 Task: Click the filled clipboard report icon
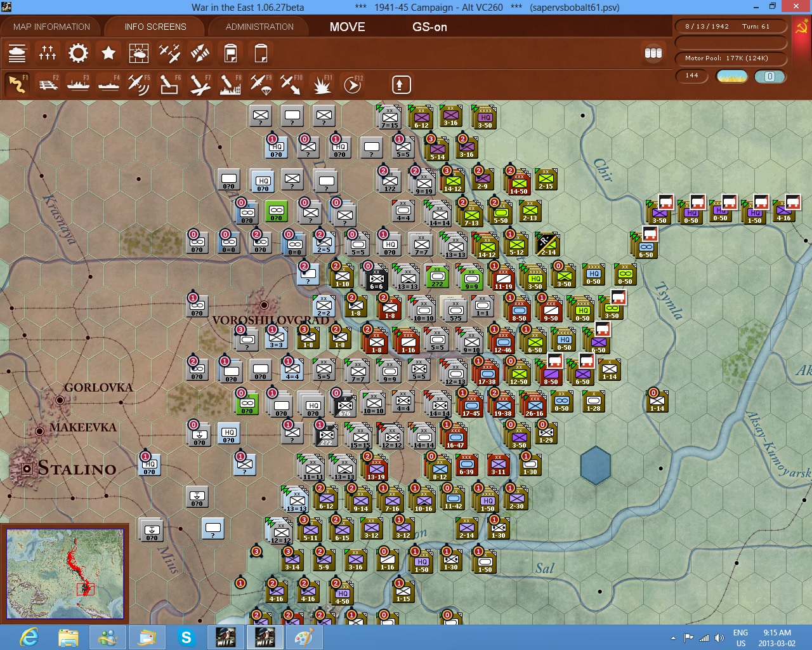230,53
